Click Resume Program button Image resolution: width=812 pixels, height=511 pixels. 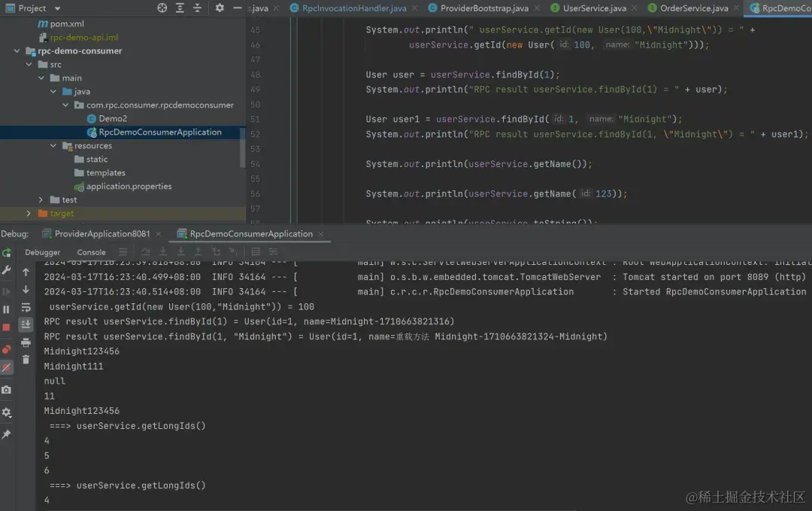(x=6, y=291)
